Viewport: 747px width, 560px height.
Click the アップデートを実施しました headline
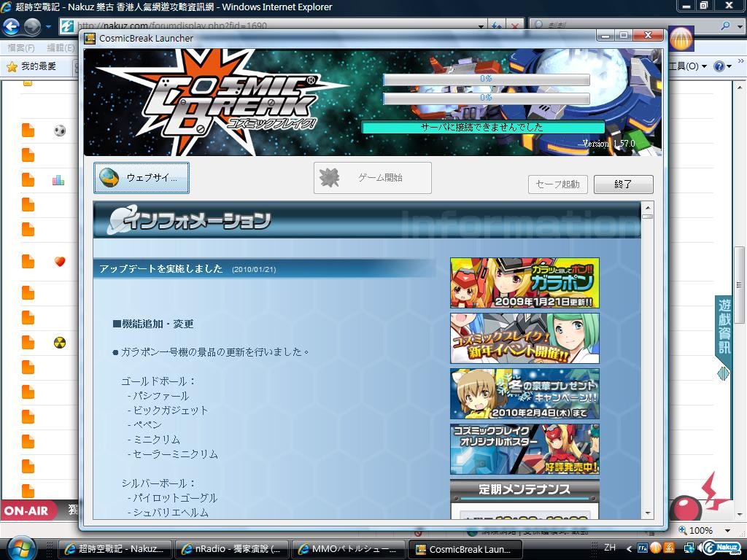pyautogui.click(x=161, y=268)
